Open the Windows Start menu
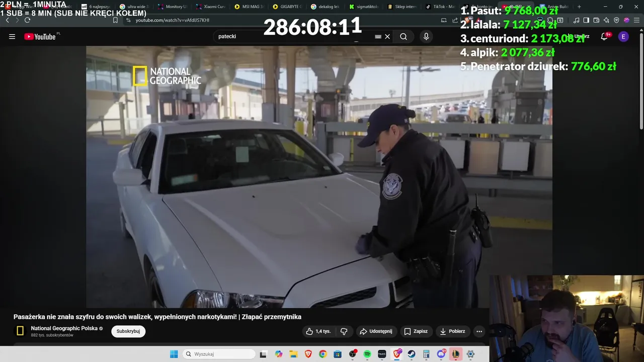This screenshot has width=644, height=362. [174, 354]
